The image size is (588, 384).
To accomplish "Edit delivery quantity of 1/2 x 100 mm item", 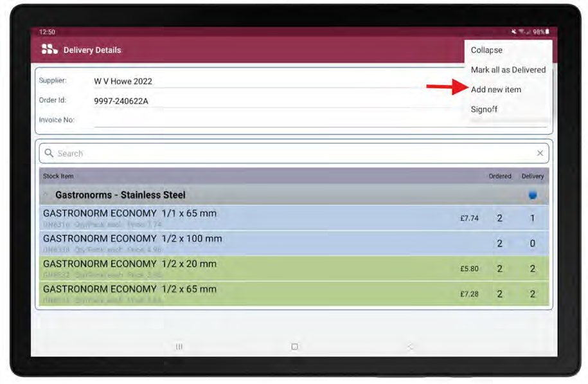I will [x=532, y=244].
